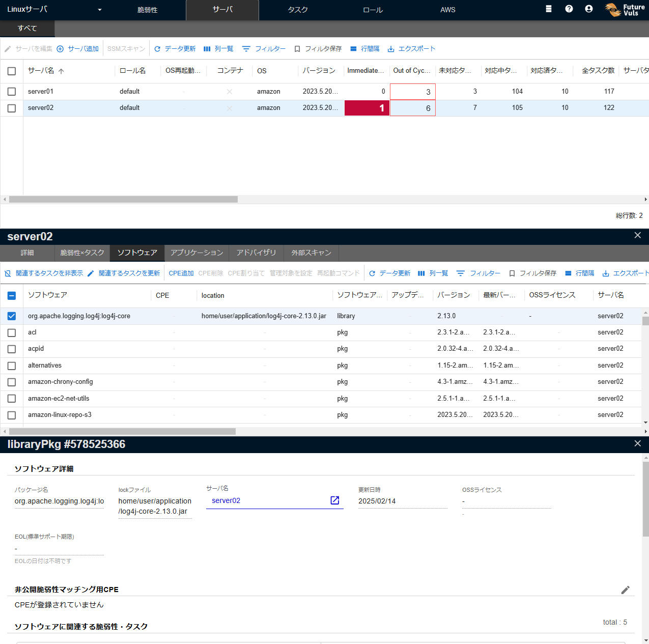This screenshot has width=649, height=644.
Task: Switch to the タスク tab
Action: (298, 10)
